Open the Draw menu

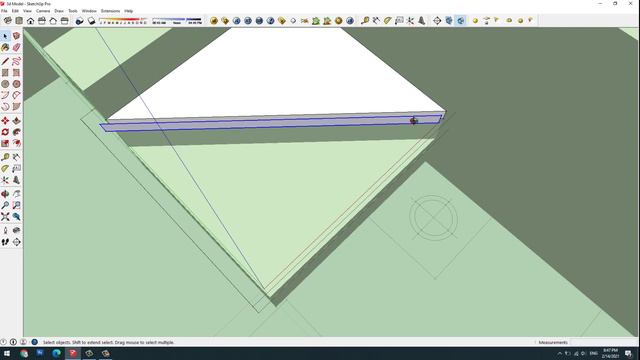(x=59, y=11)
